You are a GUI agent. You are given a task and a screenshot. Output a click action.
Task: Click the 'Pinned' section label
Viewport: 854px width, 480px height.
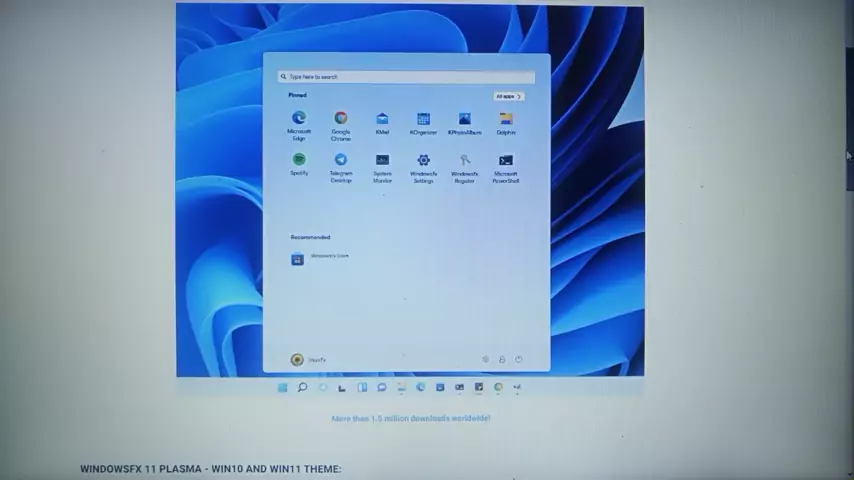(297, 95)
